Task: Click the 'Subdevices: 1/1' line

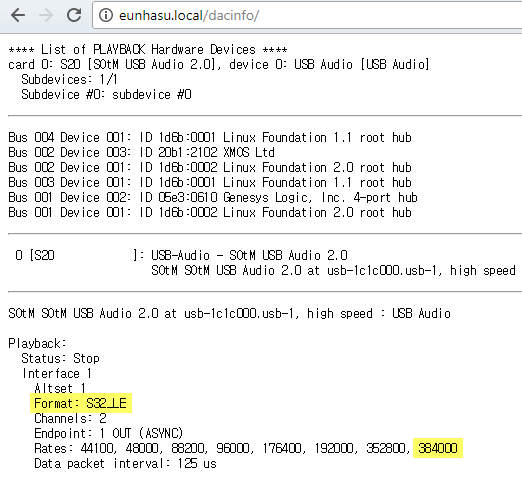Action: [69, 80]
